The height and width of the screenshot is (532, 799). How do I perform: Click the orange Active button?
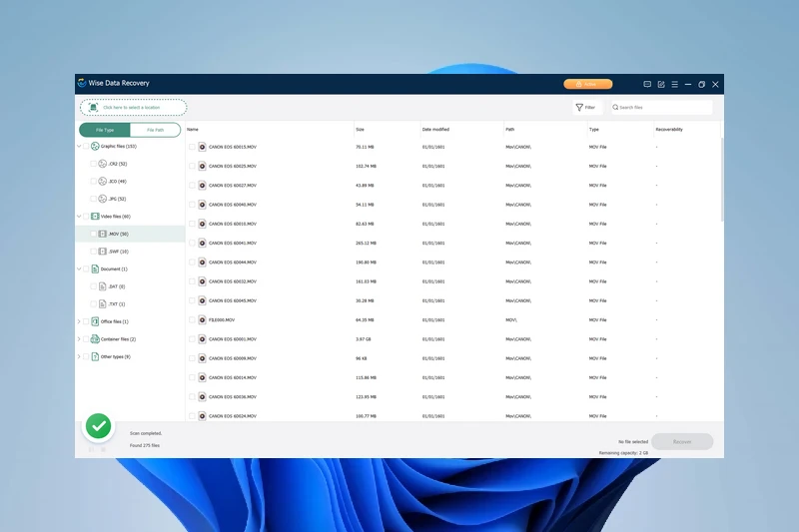click(x=588, y=84)
